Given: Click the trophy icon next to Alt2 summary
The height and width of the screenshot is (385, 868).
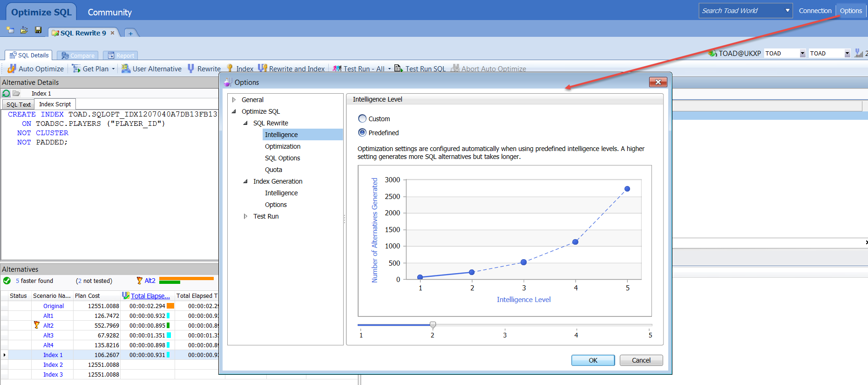Looking at the screenshot, I should click(x=139, y=281).
